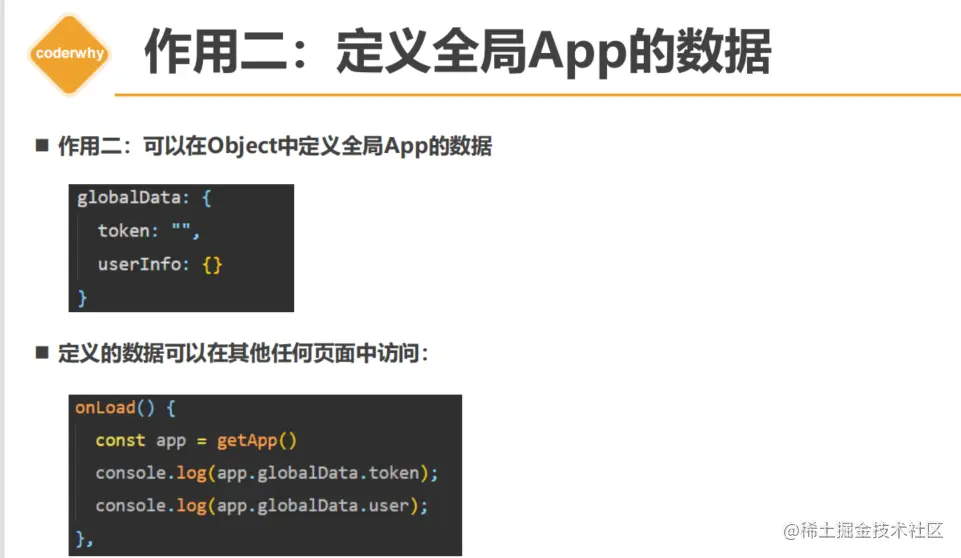The height and width of the screenshot is (558, 961).
Task: Click console.log(app.globalData.user) line
Action: pos(262,506)
